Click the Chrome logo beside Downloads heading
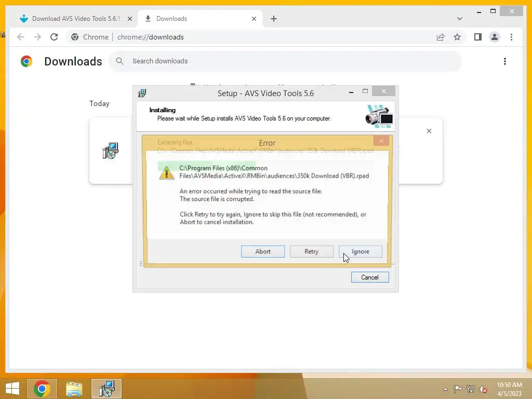The width and height of the screenshot is (532, 399). coord(26,61)
